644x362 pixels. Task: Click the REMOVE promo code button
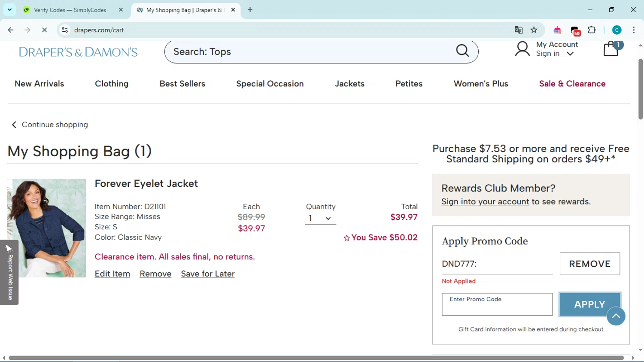tap(590, 264)
